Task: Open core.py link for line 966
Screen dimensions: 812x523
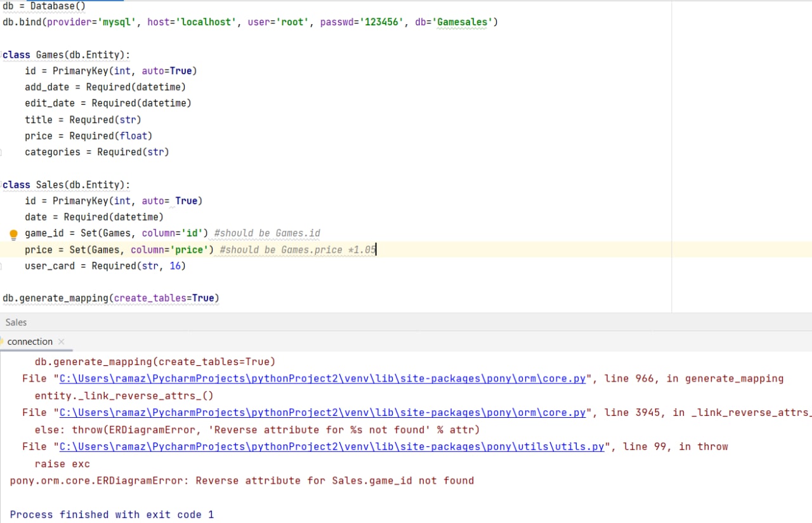Action: 322,378
